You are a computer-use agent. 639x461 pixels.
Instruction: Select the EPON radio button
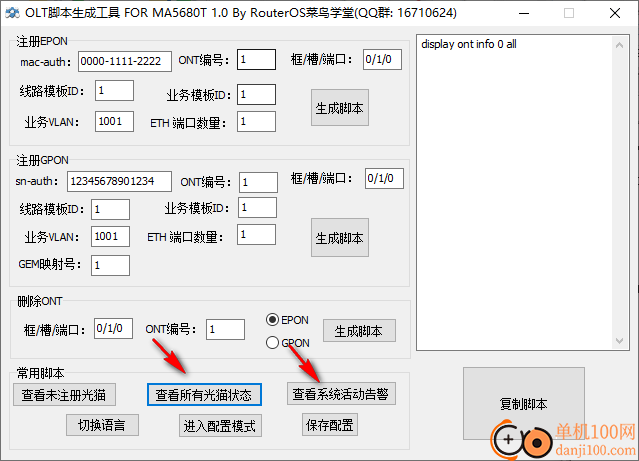(x=272, y=320)
